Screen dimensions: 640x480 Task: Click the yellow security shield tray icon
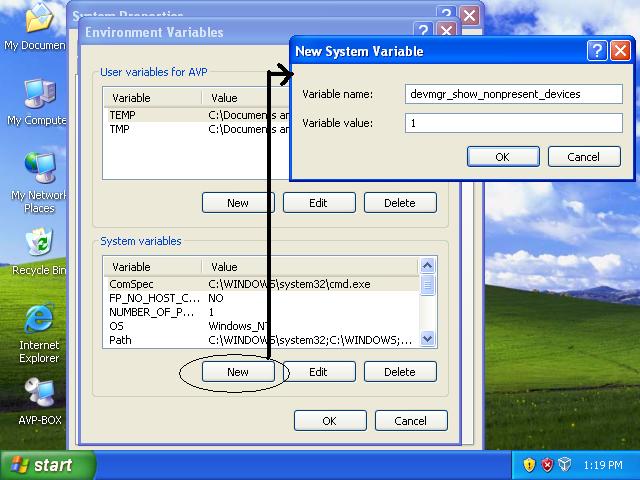529,464
